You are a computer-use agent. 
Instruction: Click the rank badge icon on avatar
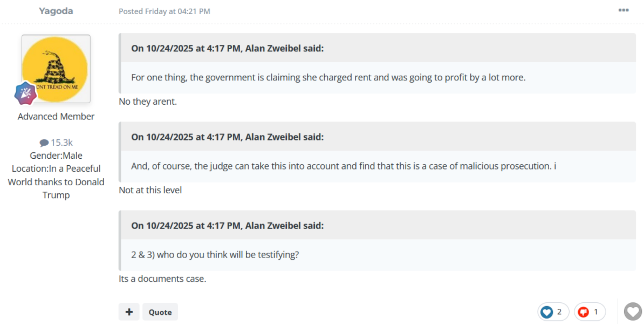(25, 93)
